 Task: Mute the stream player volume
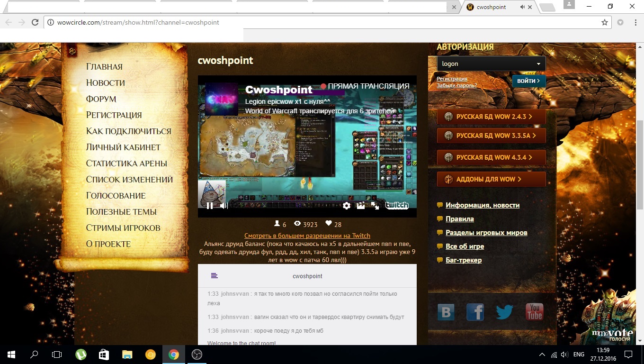[224, 206]
